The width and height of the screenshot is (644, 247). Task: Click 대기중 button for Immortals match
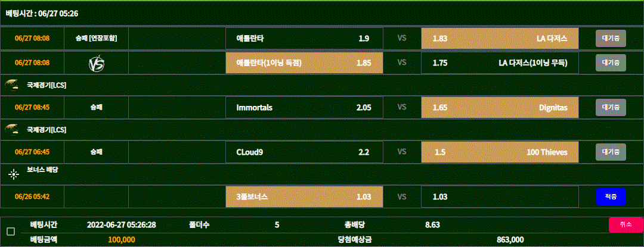point(611,108)
